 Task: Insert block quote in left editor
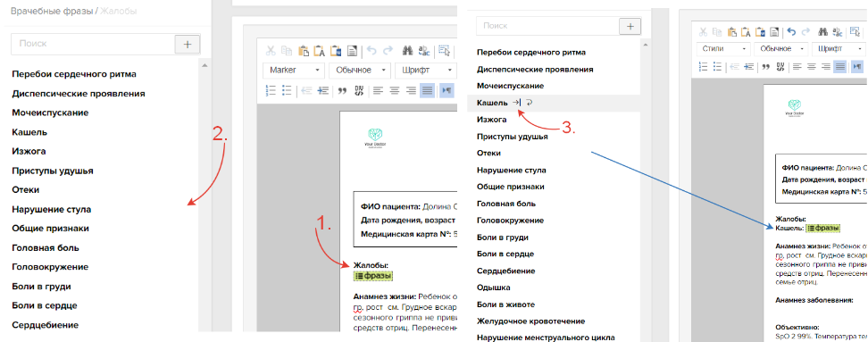click(342, 90)
